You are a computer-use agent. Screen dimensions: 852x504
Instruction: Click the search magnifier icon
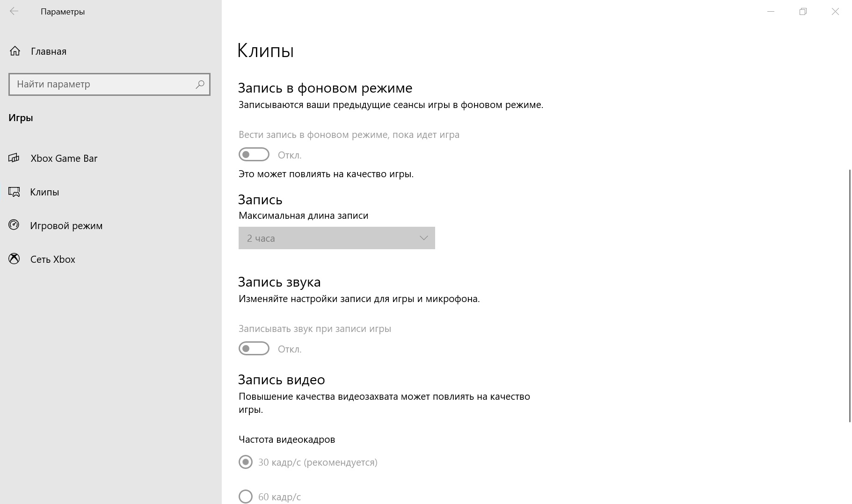(200, 84)
